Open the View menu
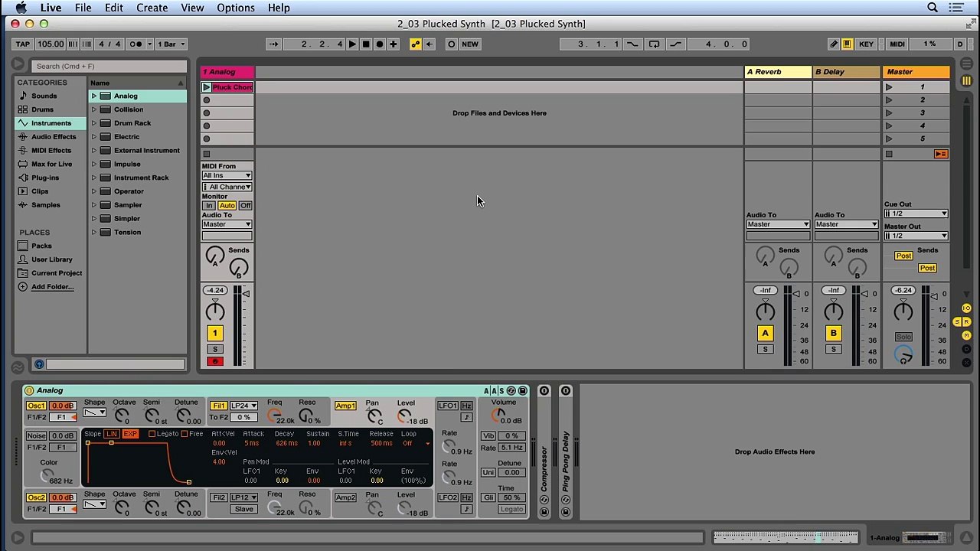This screenshot has width=980, height=551. click(192, 8)
